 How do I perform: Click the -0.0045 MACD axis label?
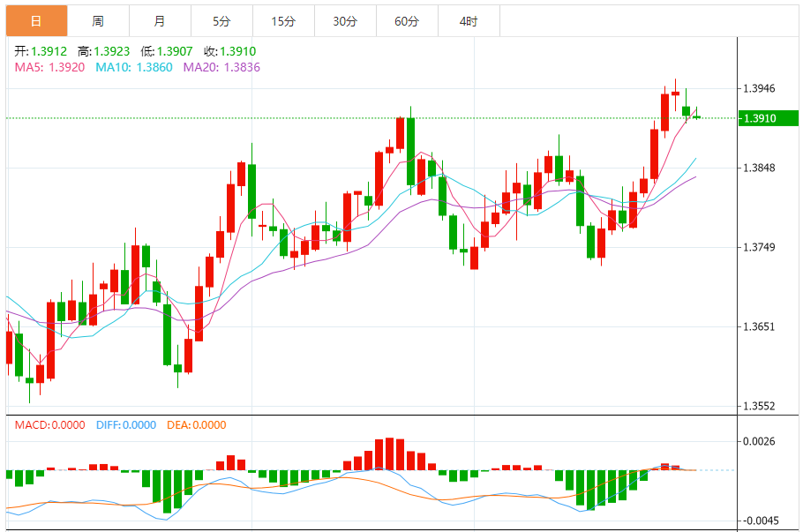click(x=761, y=521)
